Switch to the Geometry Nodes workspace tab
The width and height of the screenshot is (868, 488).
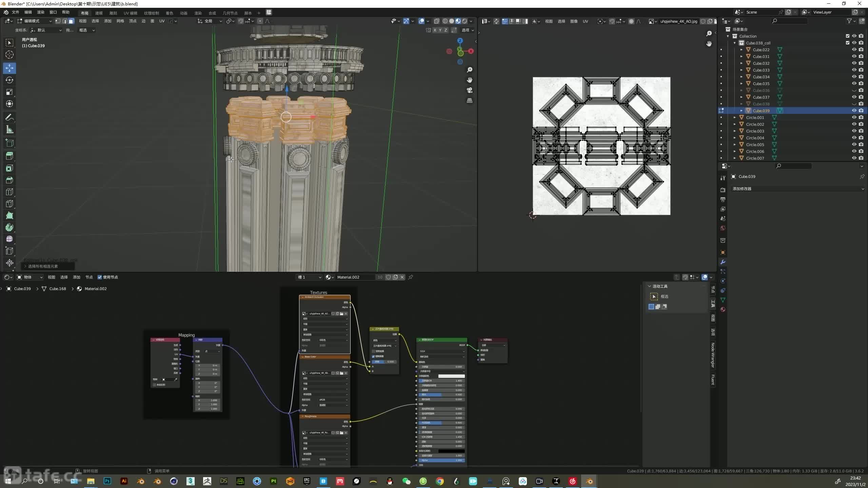click(x=230, y=13)
